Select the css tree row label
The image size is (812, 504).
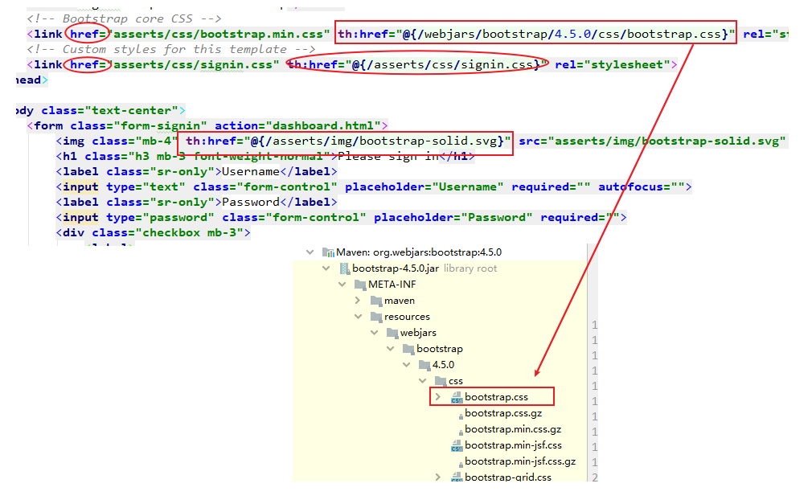point(456,381)
